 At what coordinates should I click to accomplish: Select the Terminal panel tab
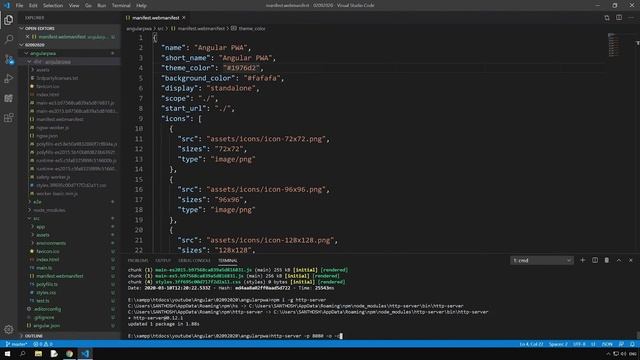coord(227,260)
